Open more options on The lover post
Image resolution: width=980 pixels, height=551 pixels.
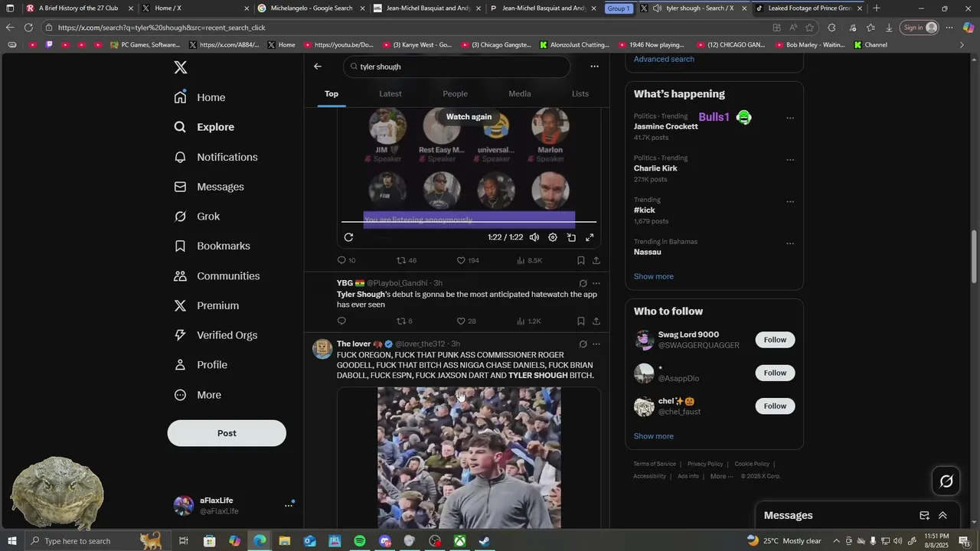(596, 344)
